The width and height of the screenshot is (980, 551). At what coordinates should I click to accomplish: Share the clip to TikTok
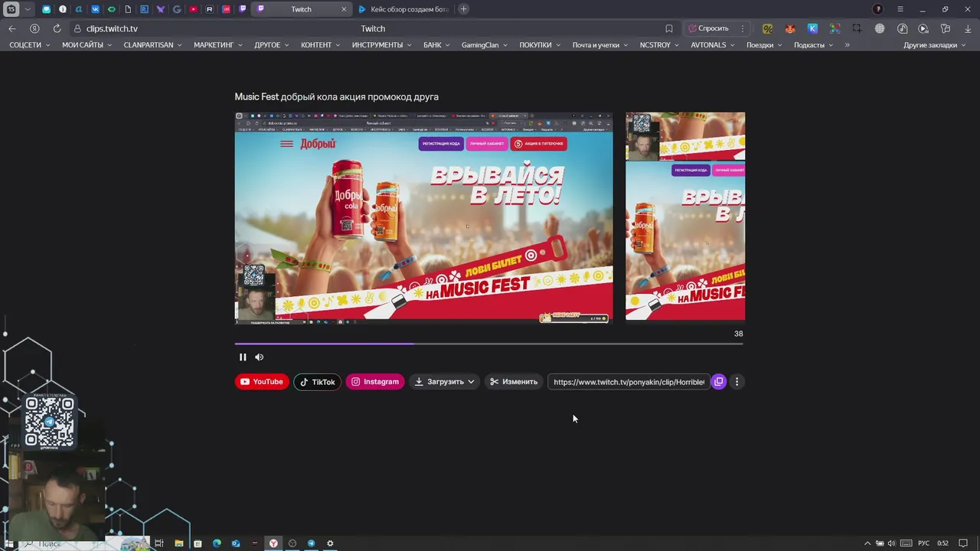click(x=317, y=382)
